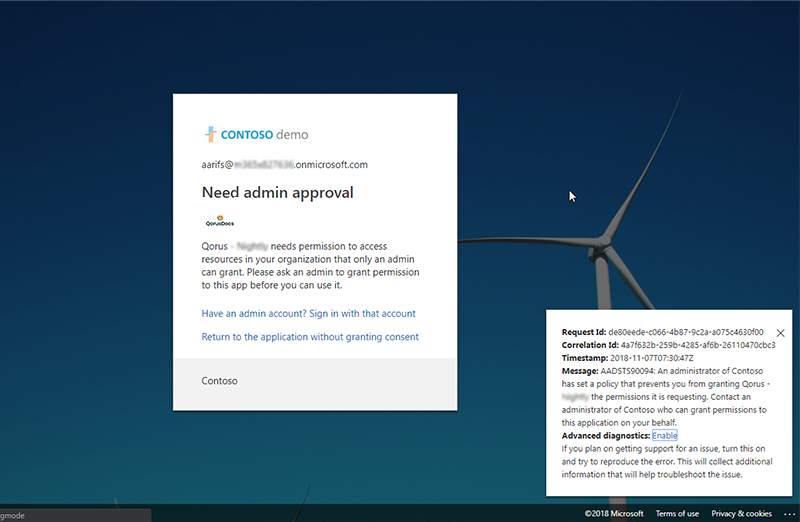The image size is (800, 522).
Task: Click the Contoso demo logo icon
Action: (x=211, y=134)
